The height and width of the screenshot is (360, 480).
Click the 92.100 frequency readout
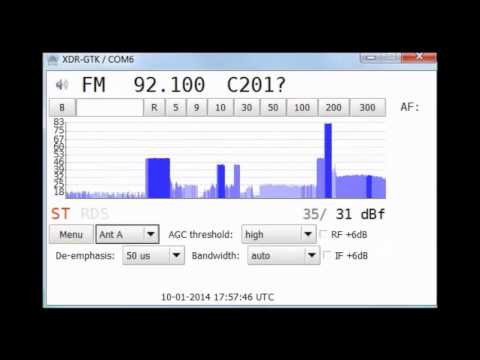pyautogui.click(x=169, y=85)
